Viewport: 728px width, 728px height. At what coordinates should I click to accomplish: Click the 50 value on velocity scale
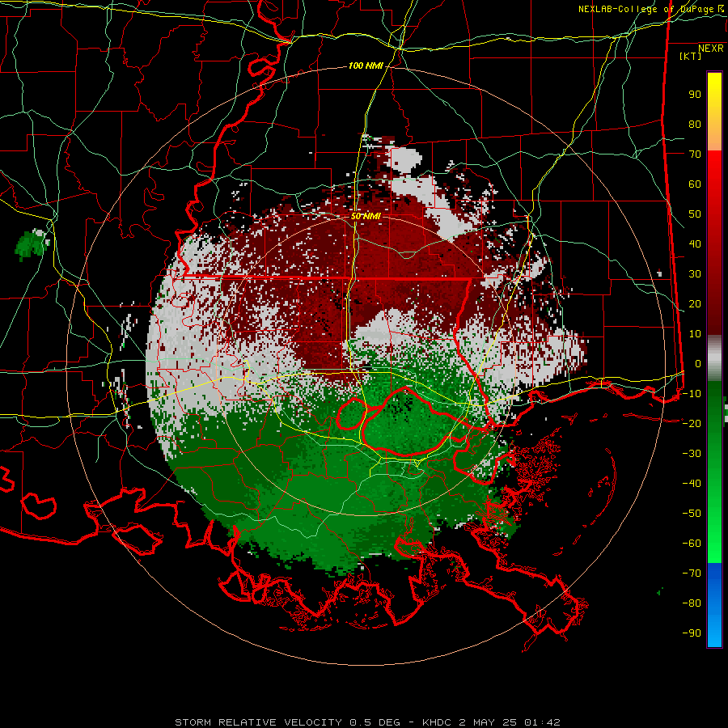tap(695, 214)
